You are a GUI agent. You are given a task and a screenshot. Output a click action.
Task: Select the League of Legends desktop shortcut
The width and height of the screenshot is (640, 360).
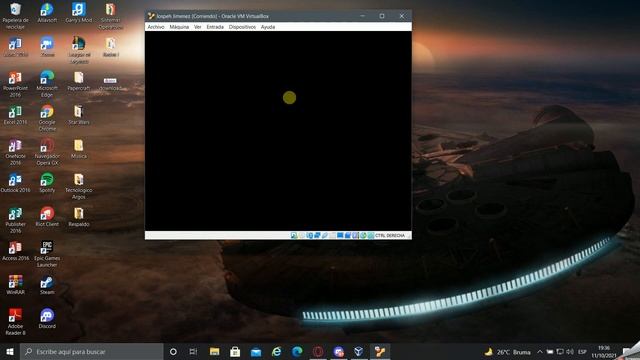[x=79, y=50]
